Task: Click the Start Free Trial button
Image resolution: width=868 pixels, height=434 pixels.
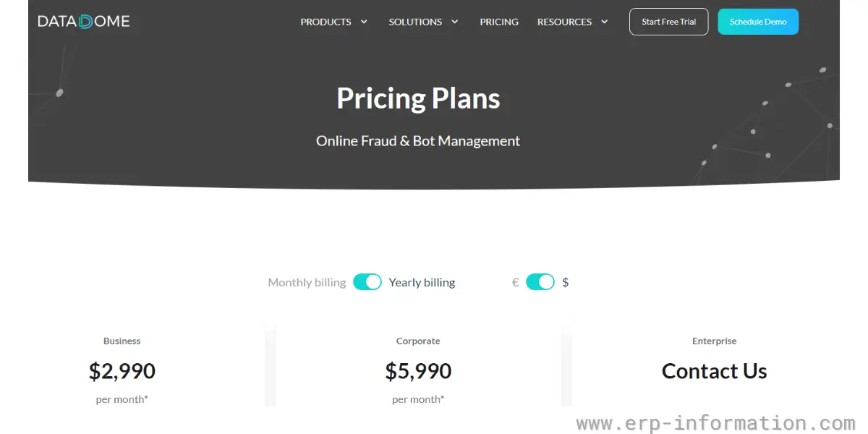Action: (669, 22)
